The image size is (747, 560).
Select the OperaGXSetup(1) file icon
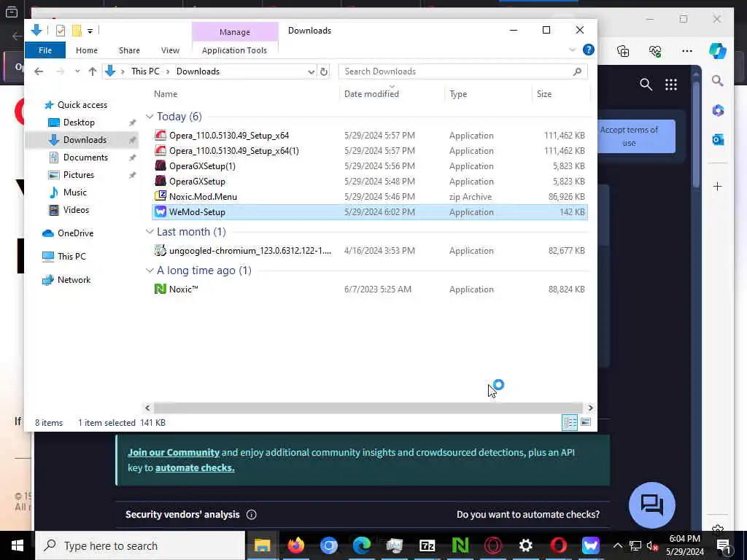(160, 166)
